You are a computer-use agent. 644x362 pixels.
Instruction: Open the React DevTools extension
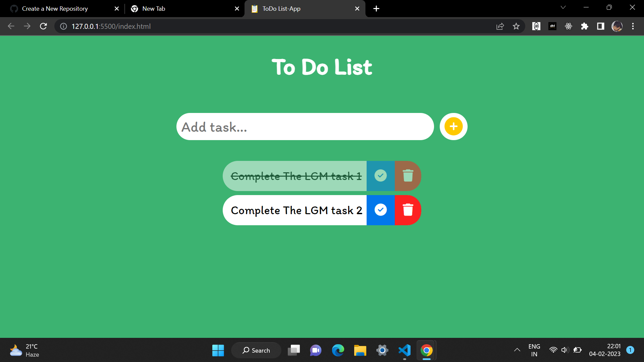coord(568,26)
